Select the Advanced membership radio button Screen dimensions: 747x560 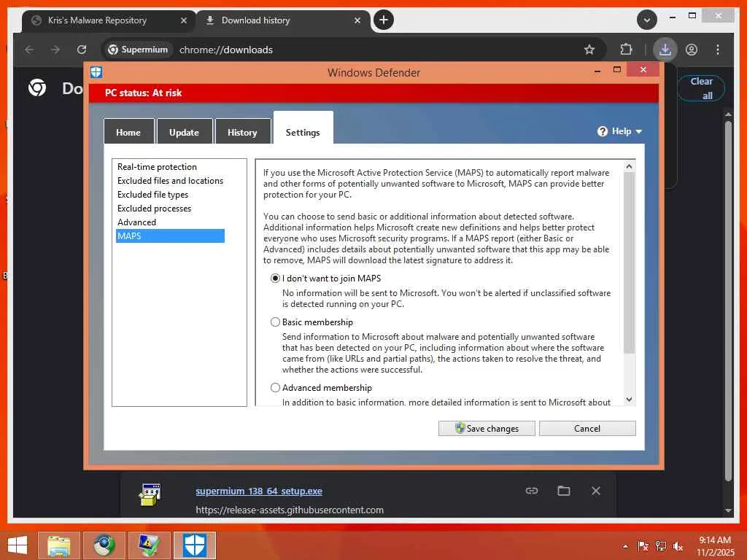click(x=275, y=388)
